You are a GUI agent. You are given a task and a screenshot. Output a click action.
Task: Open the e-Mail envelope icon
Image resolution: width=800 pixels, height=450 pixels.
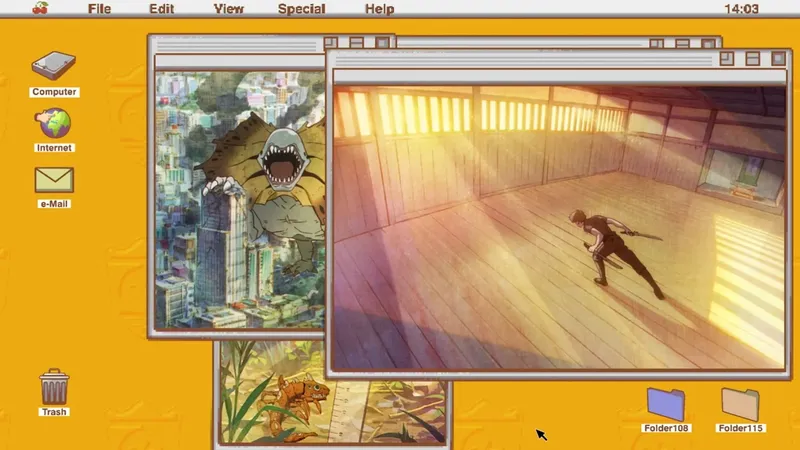(54, 180)
